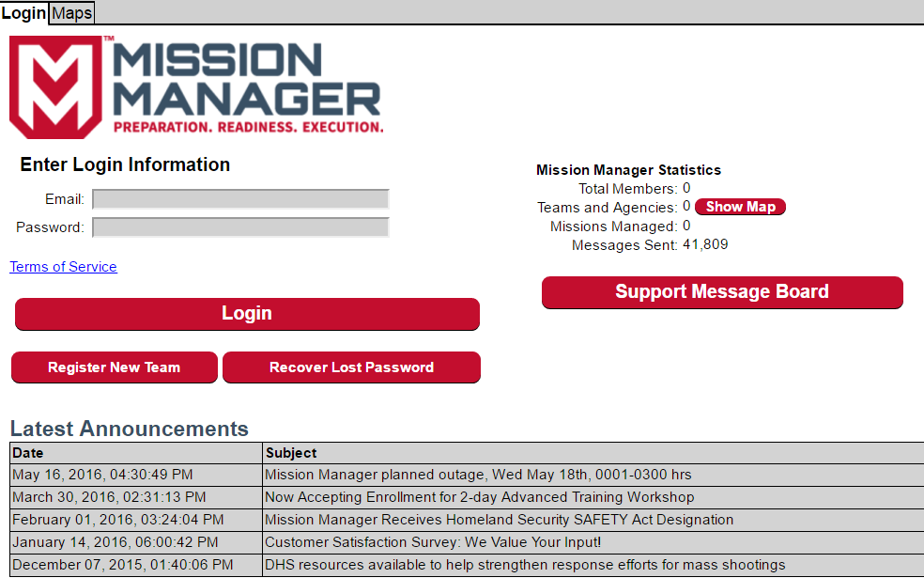Click the Show Map button
This screenshot has height=578, width=924.
740,207
